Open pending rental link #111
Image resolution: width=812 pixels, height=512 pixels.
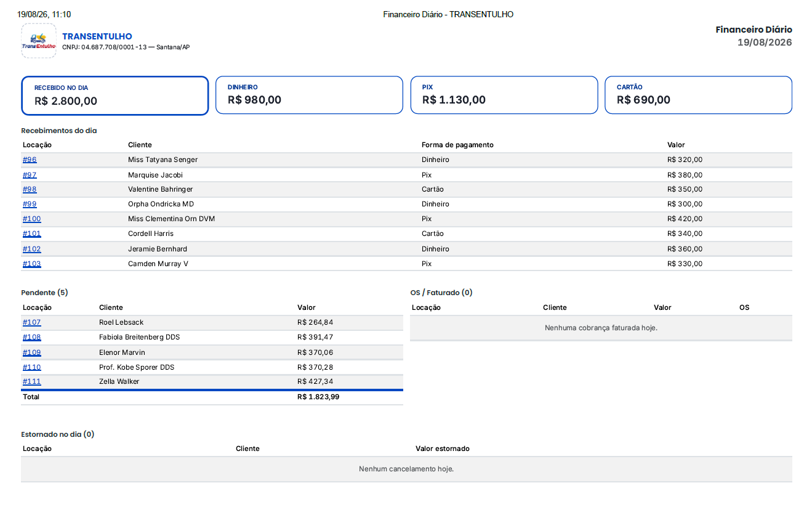[x=32, y=381]
